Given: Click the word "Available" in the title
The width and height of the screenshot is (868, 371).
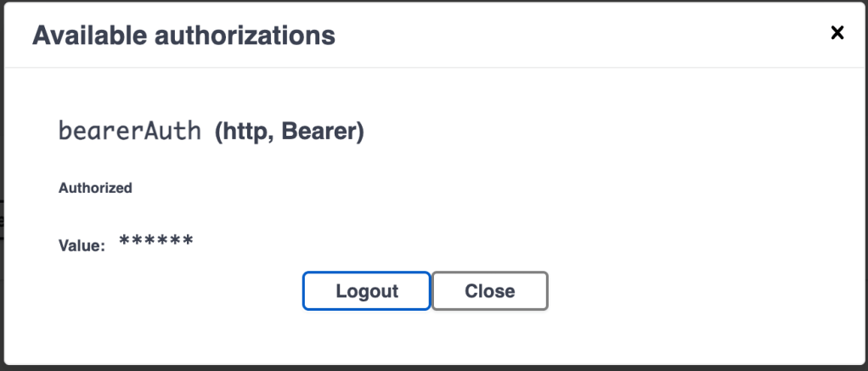Looking at the screenshot, I should (87, 36).
